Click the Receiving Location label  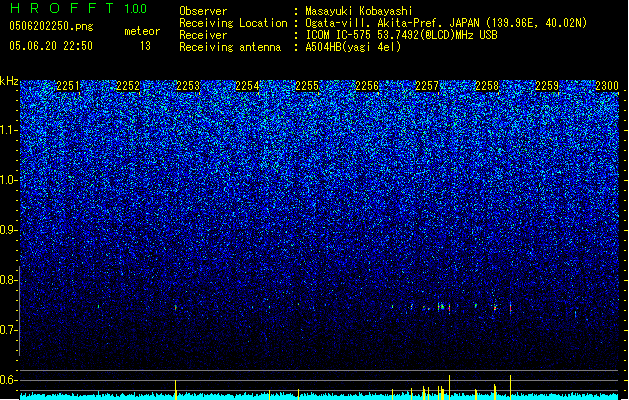[233, 23]
